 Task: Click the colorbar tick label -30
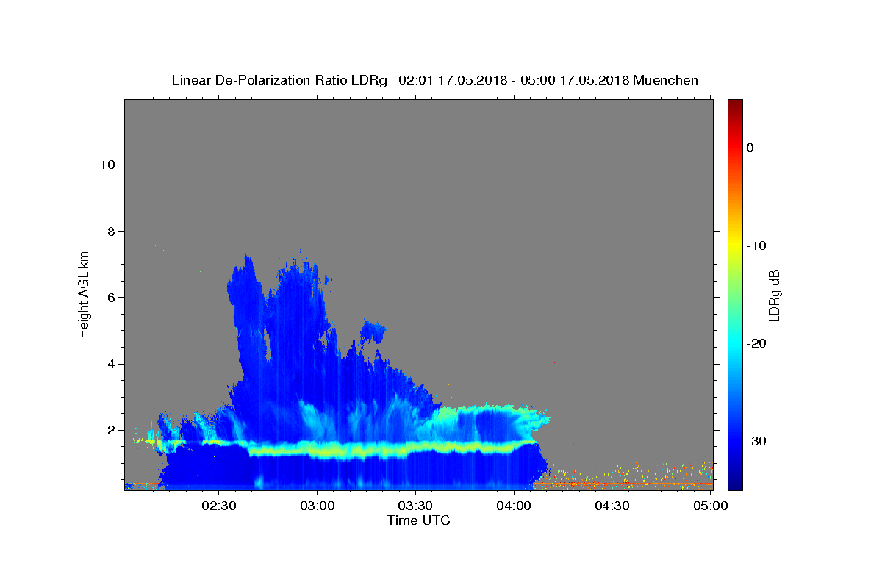756,441
